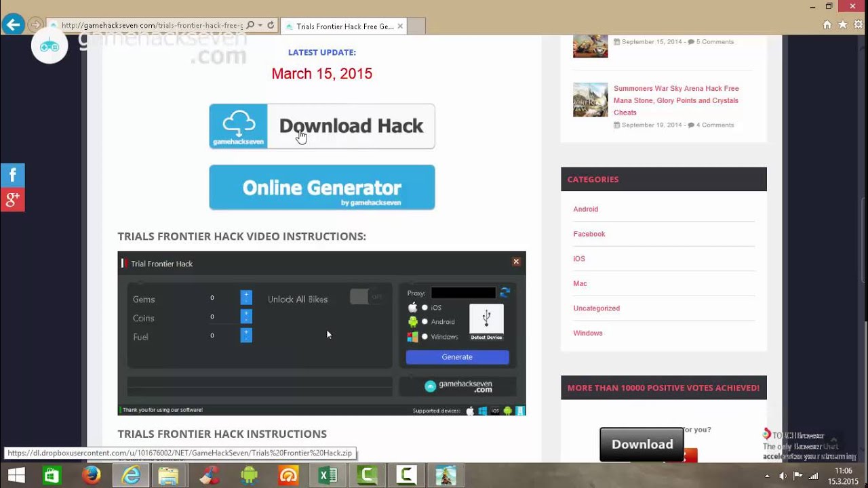868x488 pixels.
Task: Share via the Facebook side button
Action: point(12,176)
